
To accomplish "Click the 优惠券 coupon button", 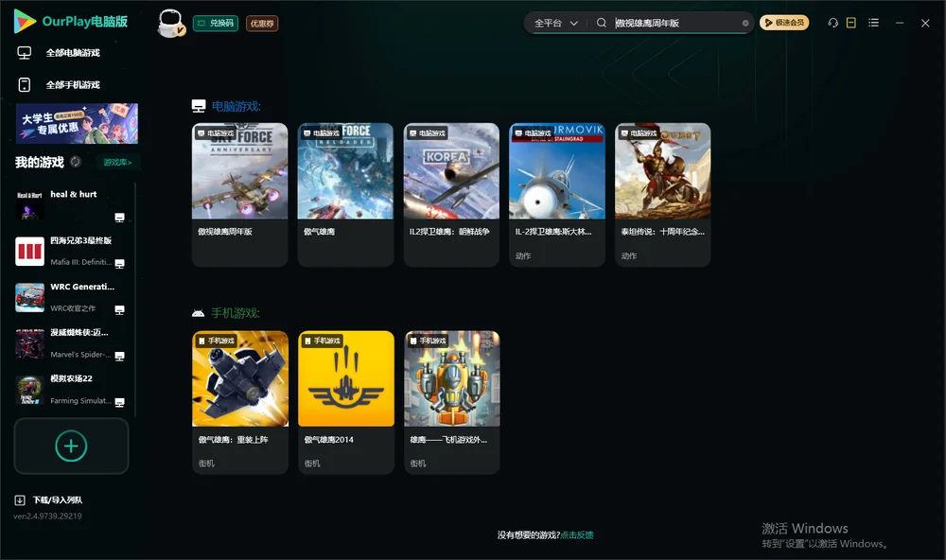I will tap(262, 23).
